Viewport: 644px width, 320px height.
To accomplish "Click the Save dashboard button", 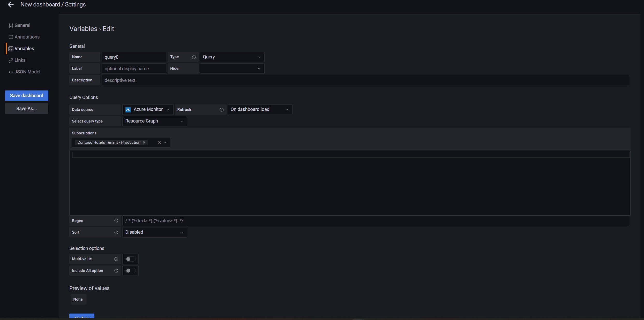I will click(x=26, y=95).
